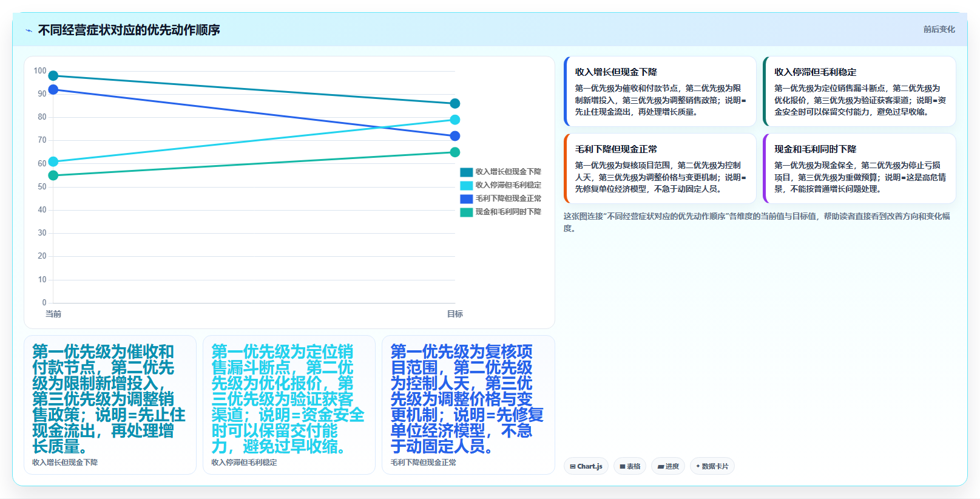Click the 数据卡片 tag icon
This screenshot has height=499, width=980.
point(698,466)
